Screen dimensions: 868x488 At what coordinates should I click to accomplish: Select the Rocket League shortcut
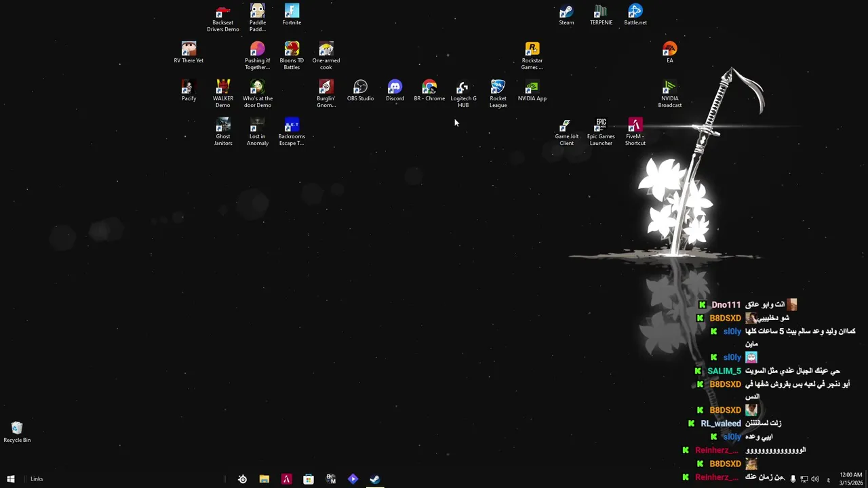click(498, 94)
